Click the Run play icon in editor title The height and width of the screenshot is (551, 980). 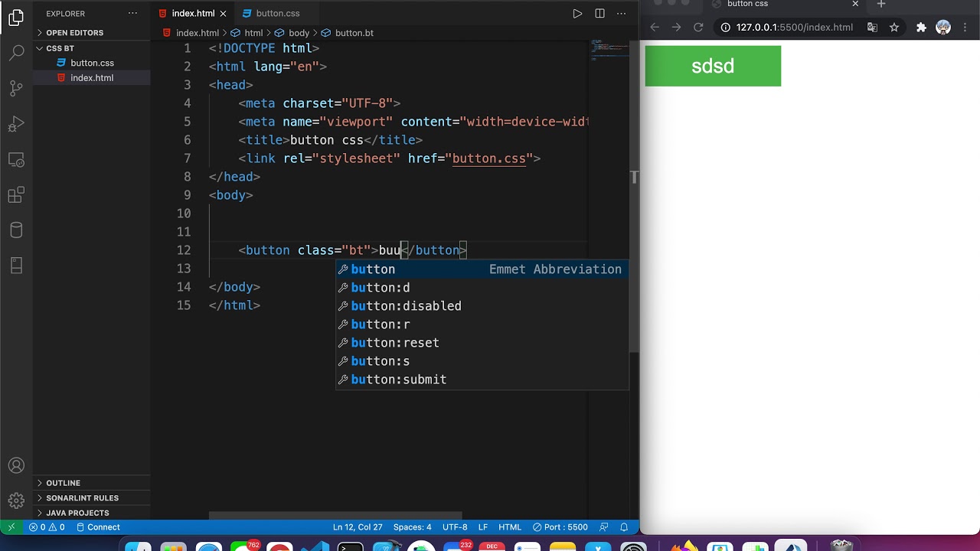(577, 13)
